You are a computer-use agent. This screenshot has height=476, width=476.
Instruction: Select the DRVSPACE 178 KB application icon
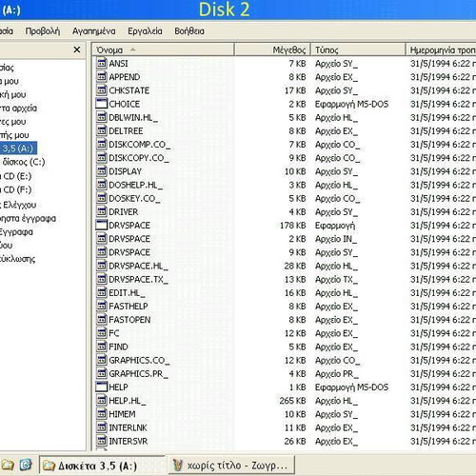point(101,225)
